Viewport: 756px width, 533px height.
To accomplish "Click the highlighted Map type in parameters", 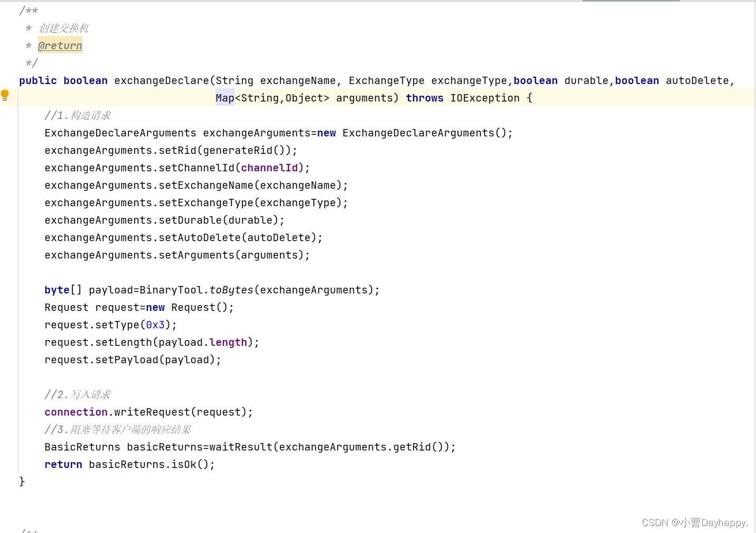I will [x=225, y=98].
